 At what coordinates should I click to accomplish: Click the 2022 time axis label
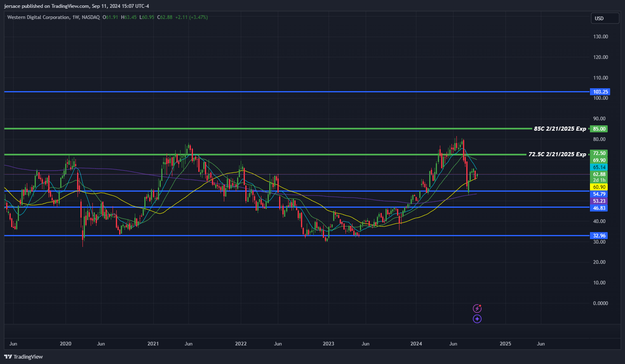pos(241,344)
